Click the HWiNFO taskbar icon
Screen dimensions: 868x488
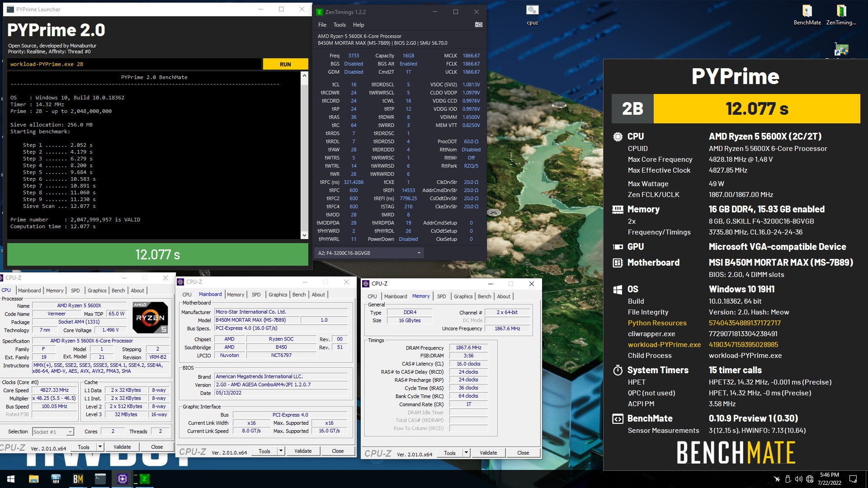tap(56, 479)
